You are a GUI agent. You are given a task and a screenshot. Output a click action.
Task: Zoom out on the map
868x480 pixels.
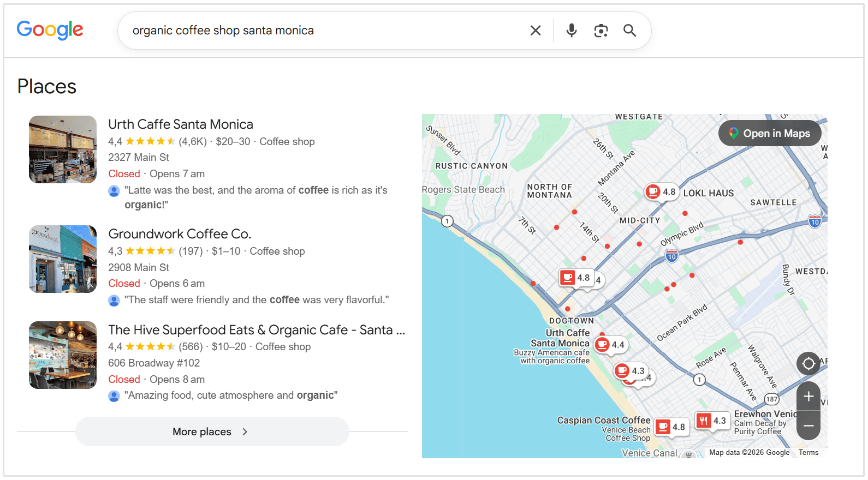pos(808,425)
